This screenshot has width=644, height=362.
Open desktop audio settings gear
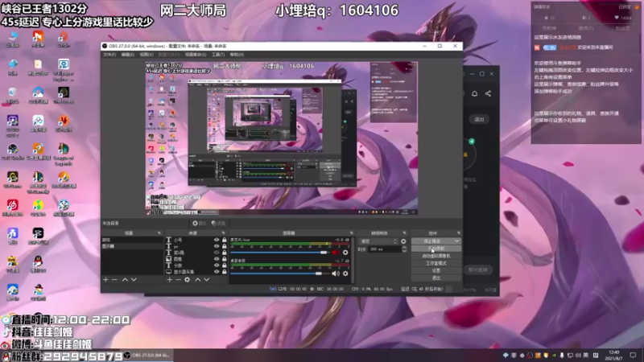tap(345, 274)
